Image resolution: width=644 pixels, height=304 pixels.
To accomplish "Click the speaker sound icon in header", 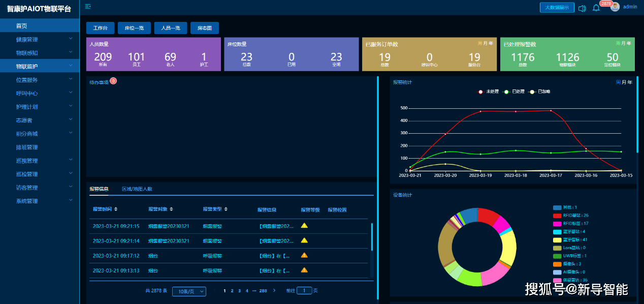I will pyautogui.click(x=582, y=8).
